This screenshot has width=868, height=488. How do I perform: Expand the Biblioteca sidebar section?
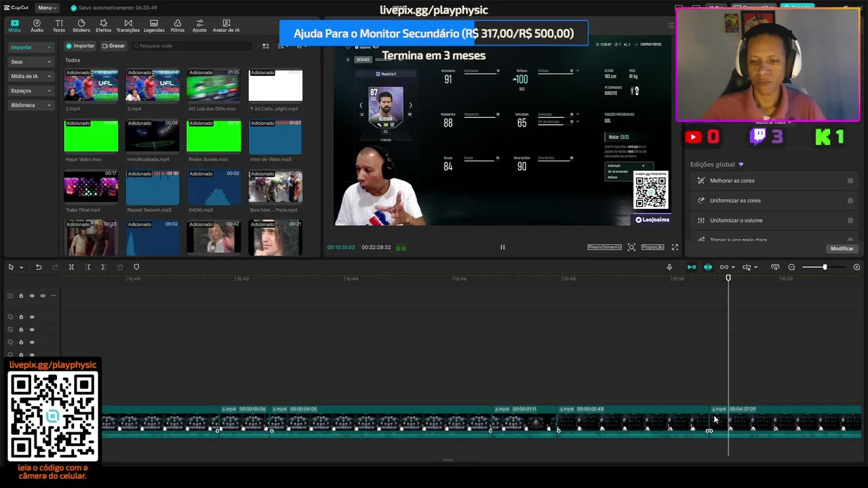[31, 105]
